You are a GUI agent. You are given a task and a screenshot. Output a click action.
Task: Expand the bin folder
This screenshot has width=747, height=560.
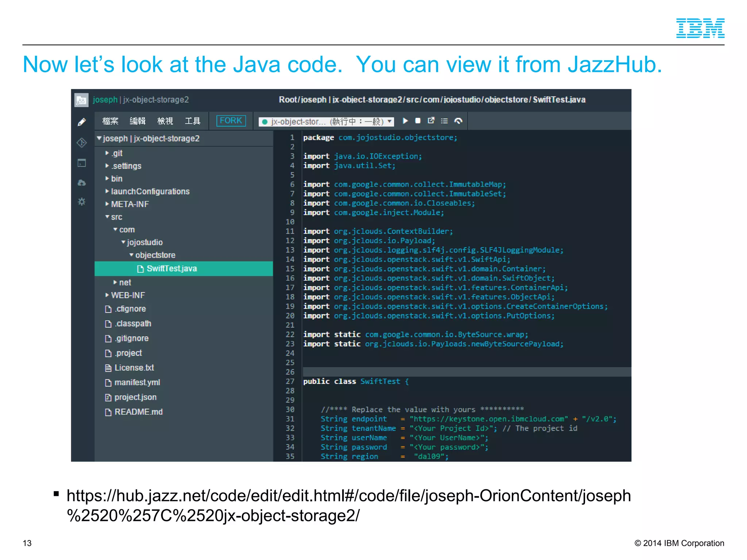(107, 178)
